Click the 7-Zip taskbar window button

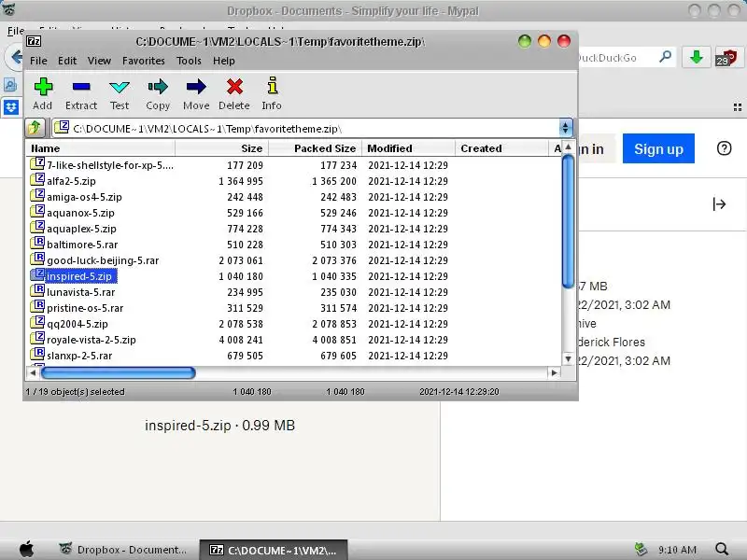pos(274,550)
